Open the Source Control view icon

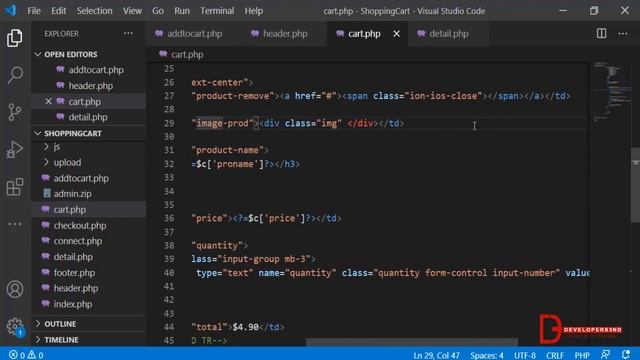pyautogui.click(x=15, y=112)
